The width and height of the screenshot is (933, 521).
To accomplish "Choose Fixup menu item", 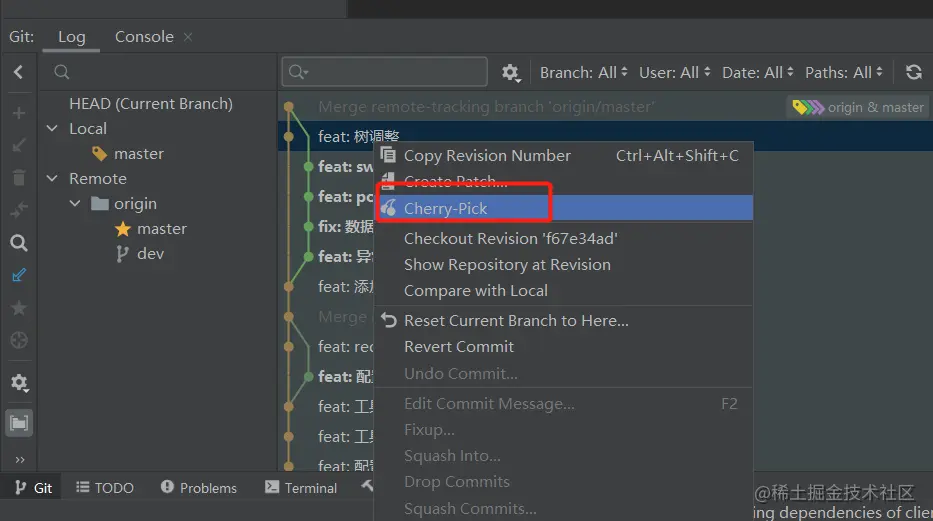I will 563,429.
